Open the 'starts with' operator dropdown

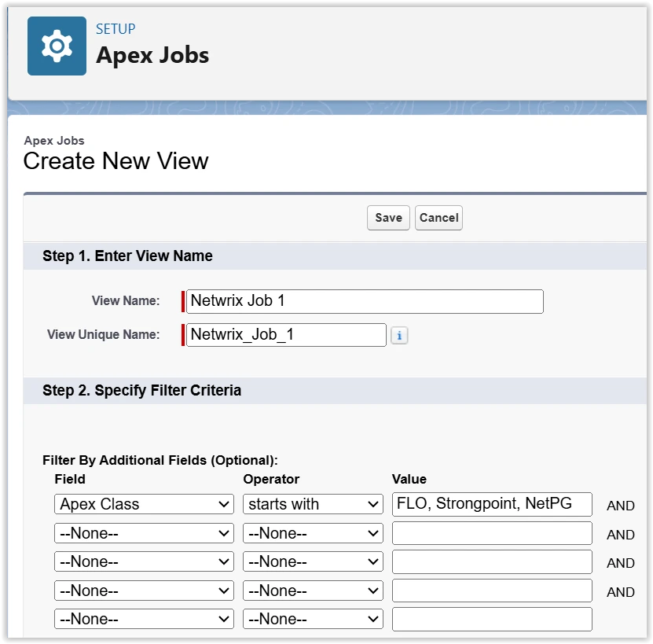313,504
